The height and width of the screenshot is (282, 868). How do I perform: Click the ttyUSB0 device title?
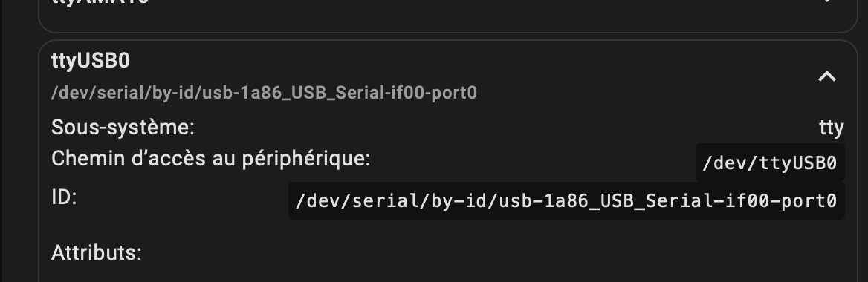click(x=91, y=61)
